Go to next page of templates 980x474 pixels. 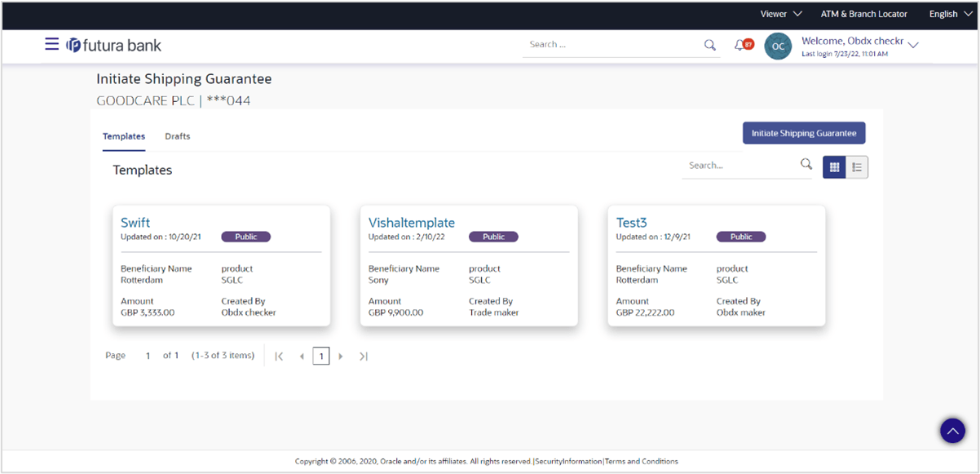(x=341, y=356)
